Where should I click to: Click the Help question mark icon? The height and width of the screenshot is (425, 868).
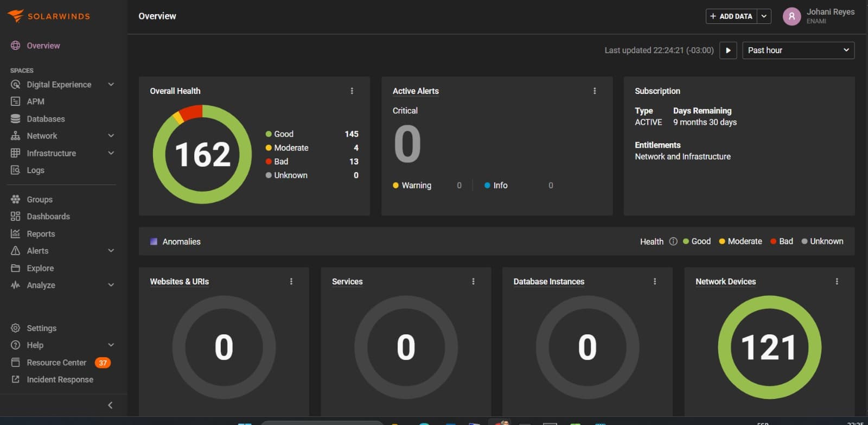tap(15, 345)
